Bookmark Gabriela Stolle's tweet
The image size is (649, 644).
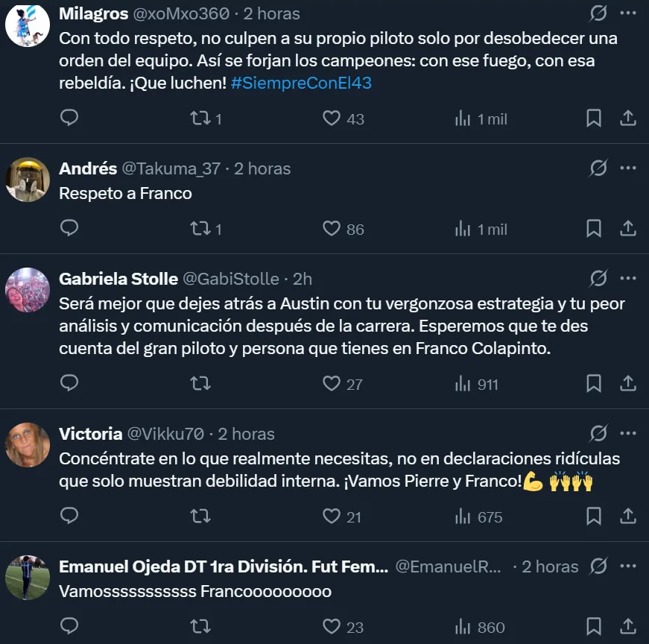coord(593,383)
